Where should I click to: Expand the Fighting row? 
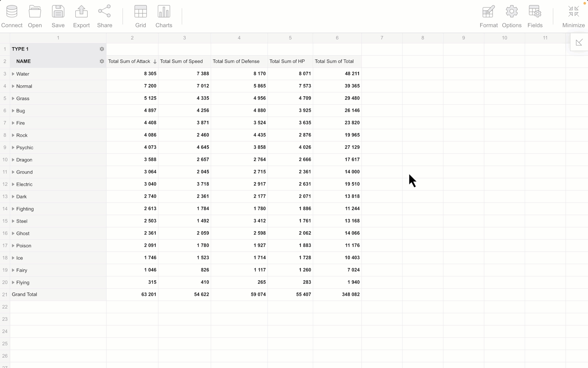pos(13,209)
